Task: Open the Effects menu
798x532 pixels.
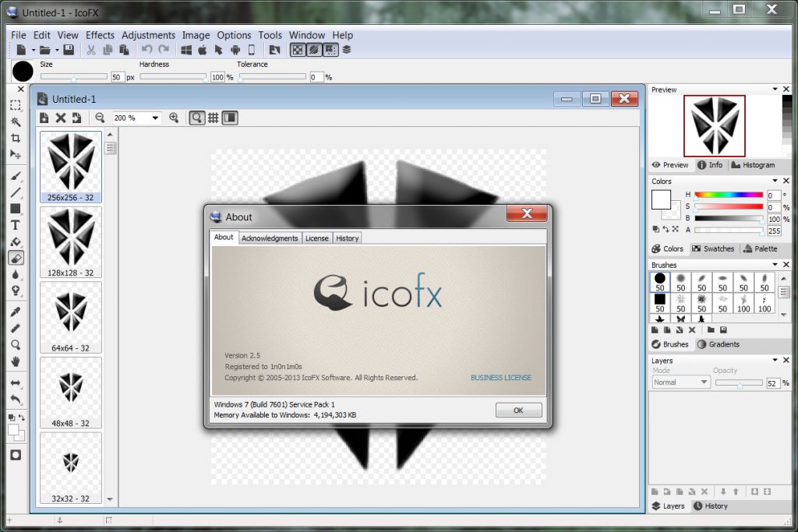Action: pos(100,35)
